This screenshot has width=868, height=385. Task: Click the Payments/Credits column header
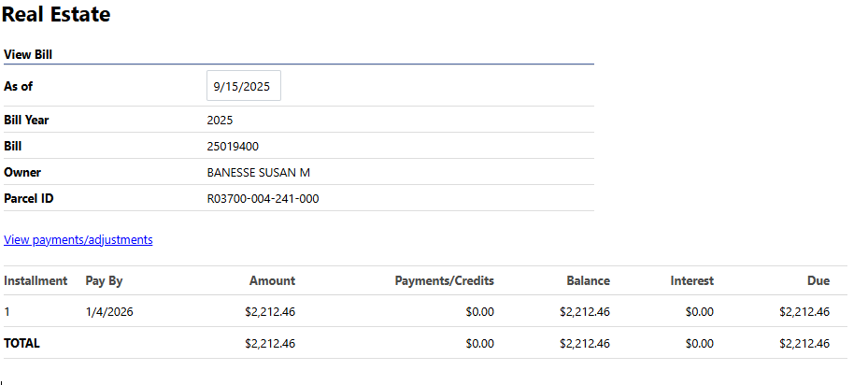click(444, 280)
